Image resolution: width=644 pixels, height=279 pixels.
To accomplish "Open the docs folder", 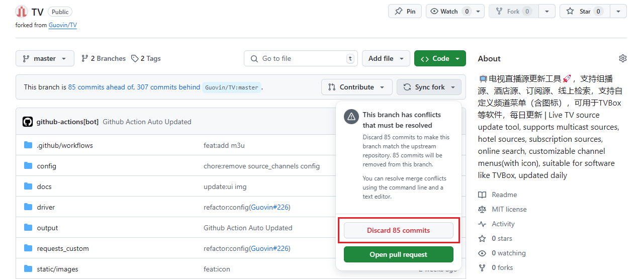I will tap(44, 187).
